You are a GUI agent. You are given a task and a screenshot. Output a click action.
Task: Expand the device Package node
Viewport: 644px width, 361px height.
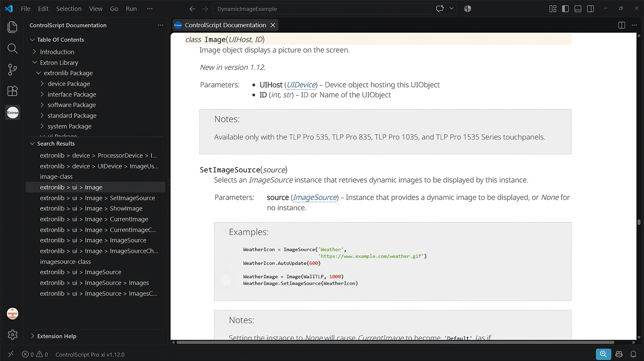pyautogui.click(x=42, y=84)
